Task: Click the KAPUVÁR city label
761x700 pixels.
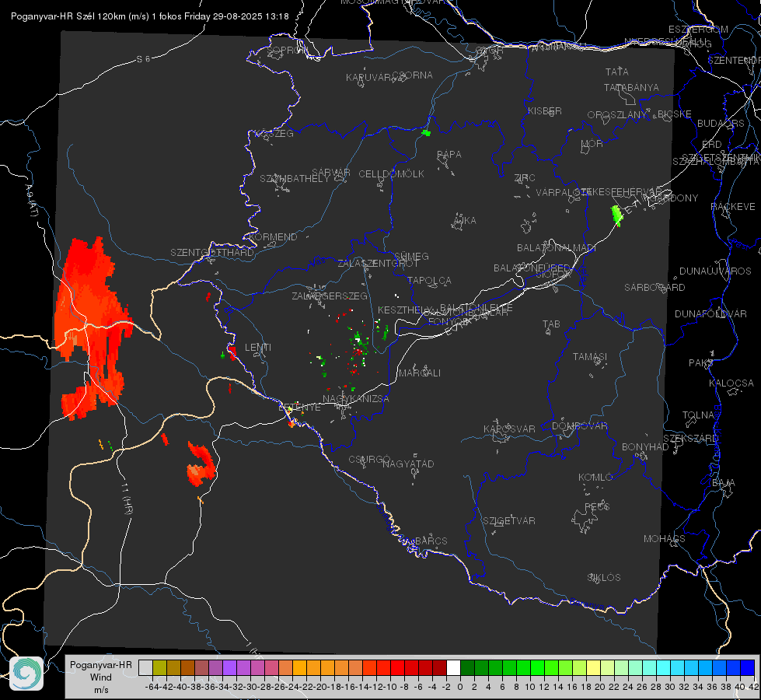Action: pyautogui.click(x=369, y=78)
